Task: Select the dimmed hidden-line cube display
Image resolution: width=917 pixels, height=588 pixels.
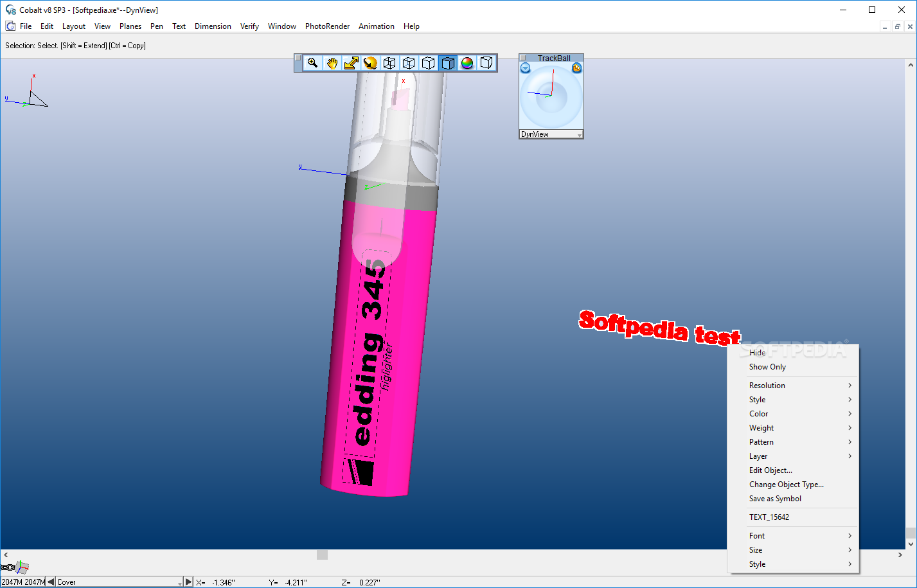Action: [x=409, y=63]
